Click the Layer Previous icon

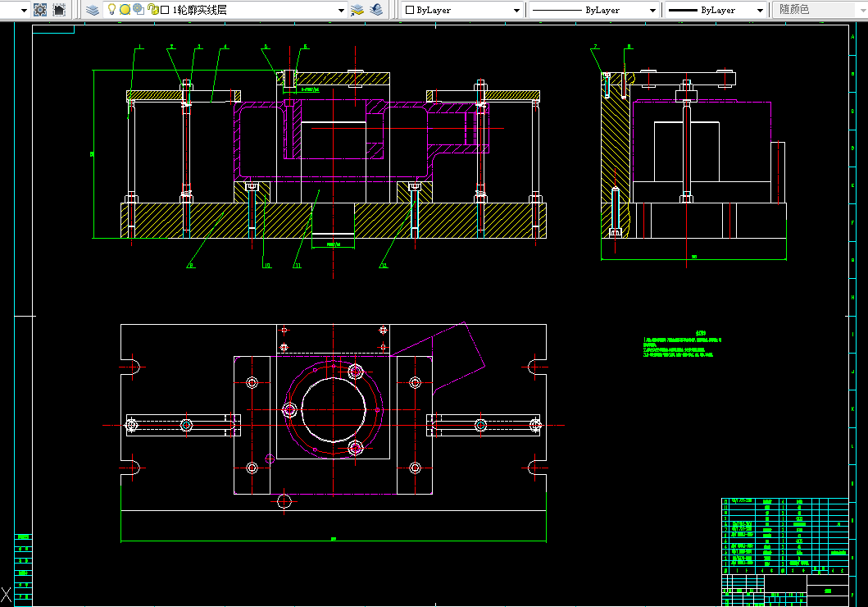(376, 9)
